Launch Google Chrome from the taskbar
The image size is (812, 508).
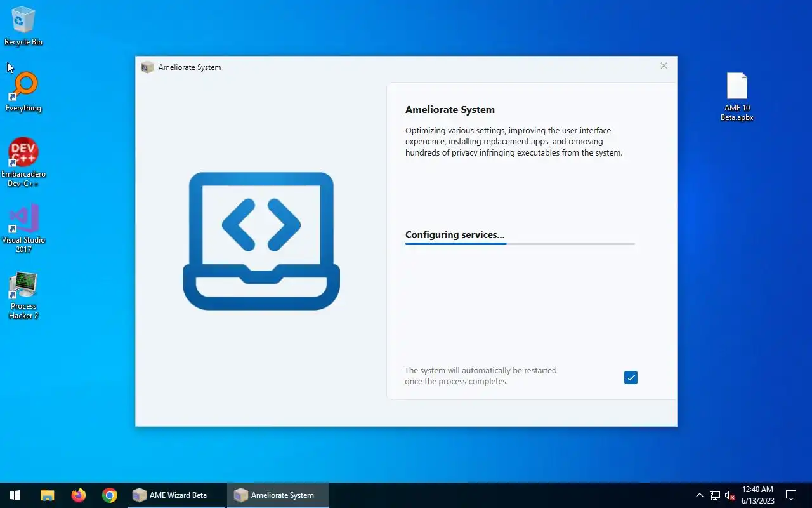110,495
